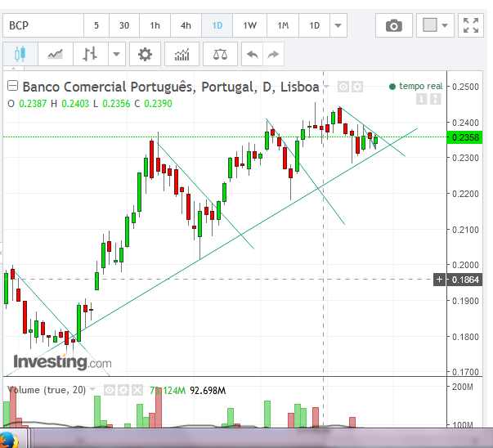Collapse the Banco Comercial Português legend
Image resolution: width=493 pixels, height=448 pixels.
(12, 86)
